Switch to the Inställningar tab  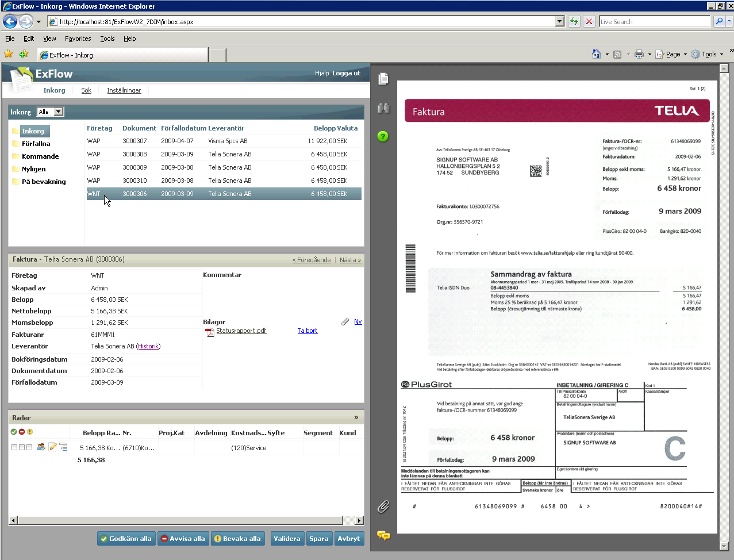(124, 90)
